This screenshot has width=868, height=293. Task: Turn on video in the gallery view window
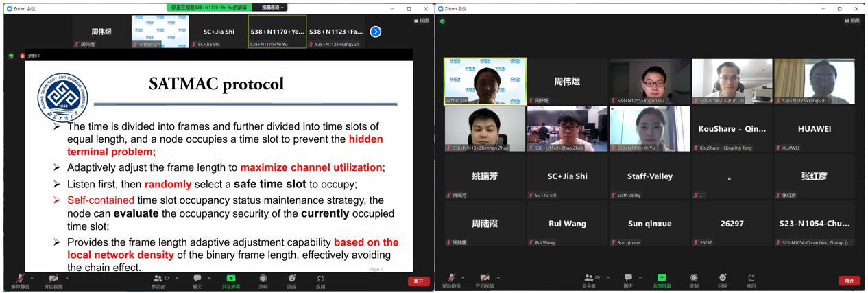(x=484, y=281)
